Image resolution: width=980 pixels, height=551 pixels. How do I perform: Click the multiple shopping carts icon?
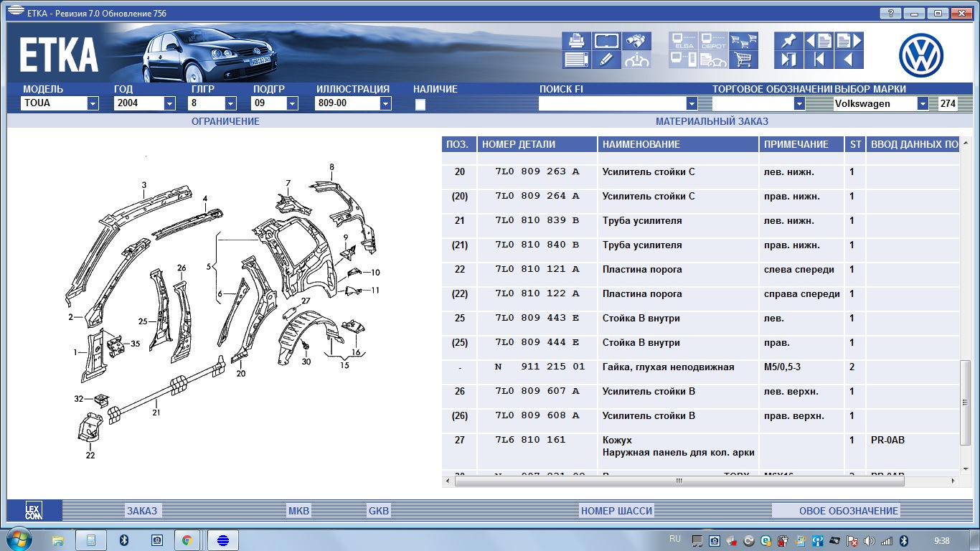pyautogui.click(x=743, y=41)
